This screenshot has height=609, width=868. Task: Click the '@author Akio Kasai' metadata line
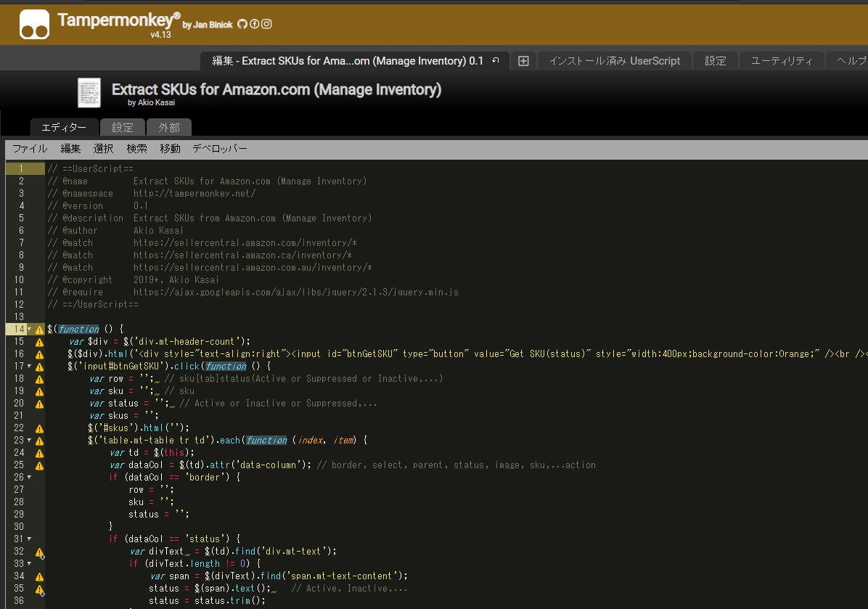[115, 230]
